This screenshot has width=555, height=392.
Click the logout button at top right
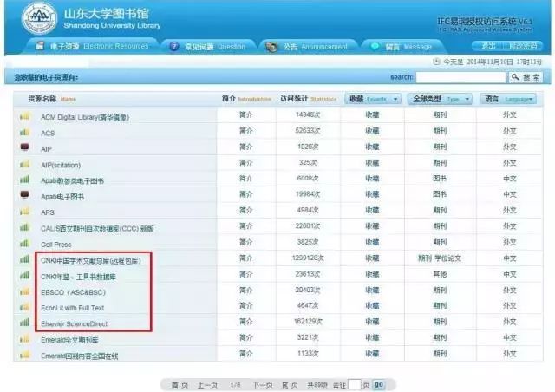489,46
